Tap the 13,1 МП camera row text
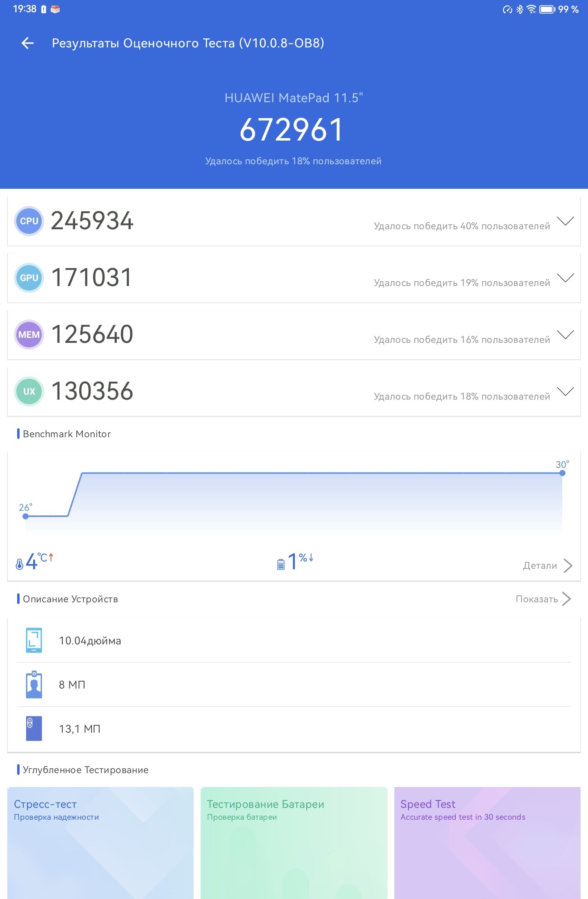Image resolution: width=588 pixels, height=899 pixels. (80, 729)
